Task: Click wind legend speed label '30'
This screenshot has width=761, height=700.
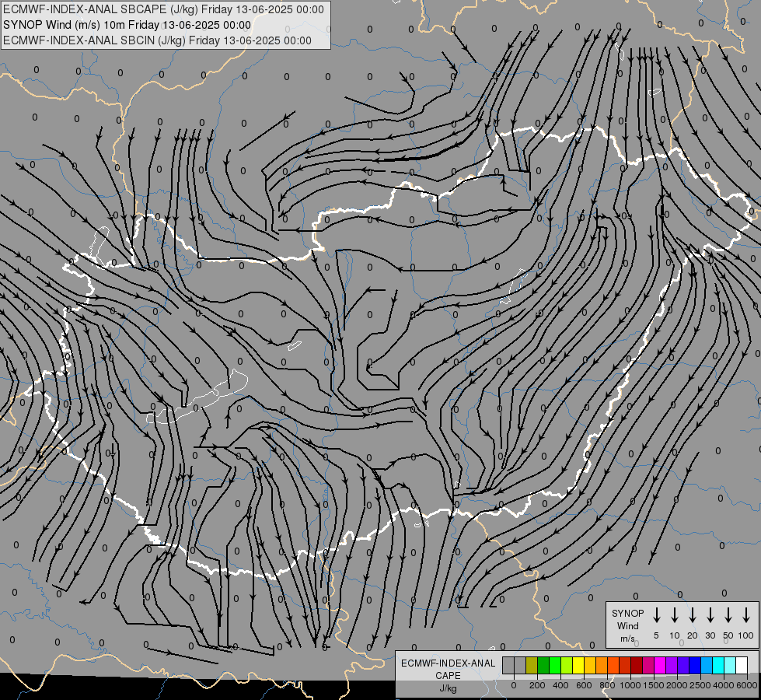Action: pos(710,635)
